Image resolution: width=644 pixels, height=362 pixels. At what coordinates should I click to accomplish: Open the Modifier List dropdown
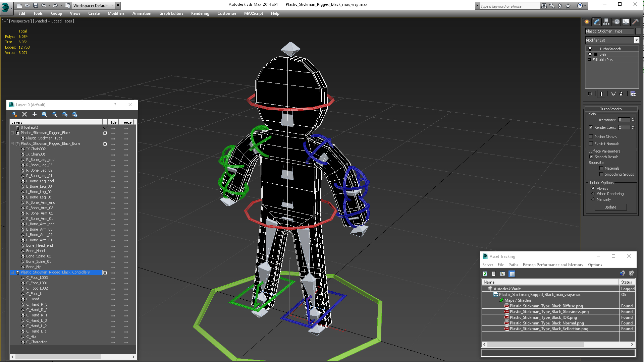coord(636,40)
